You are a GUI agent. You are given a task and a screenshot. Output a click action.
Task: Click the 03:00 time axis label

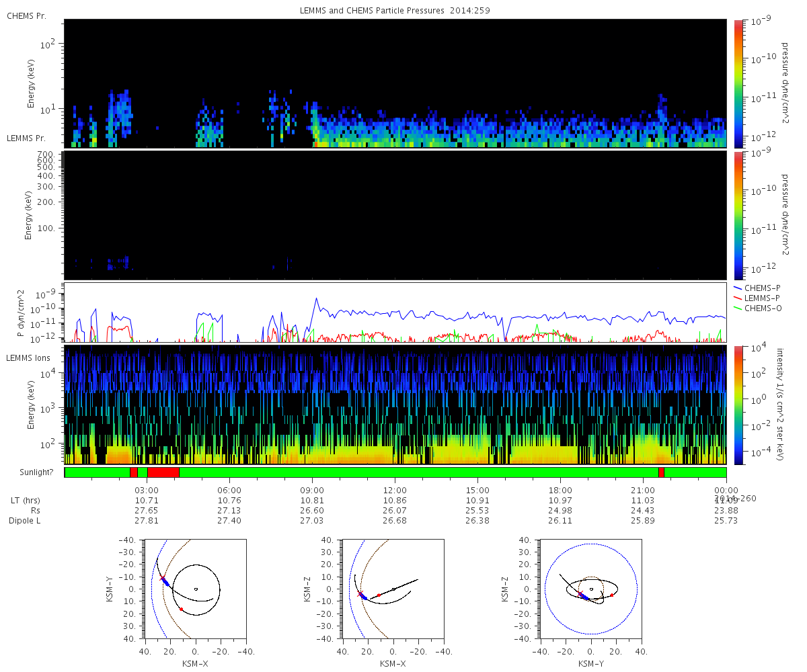pyautogui.click(x=147, y=491)
